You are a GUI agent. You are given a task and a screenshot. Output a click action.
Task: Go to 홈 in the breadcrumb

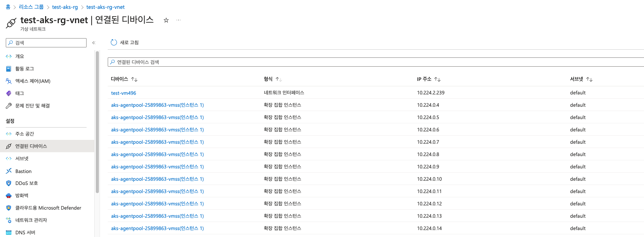coord(8,7)
